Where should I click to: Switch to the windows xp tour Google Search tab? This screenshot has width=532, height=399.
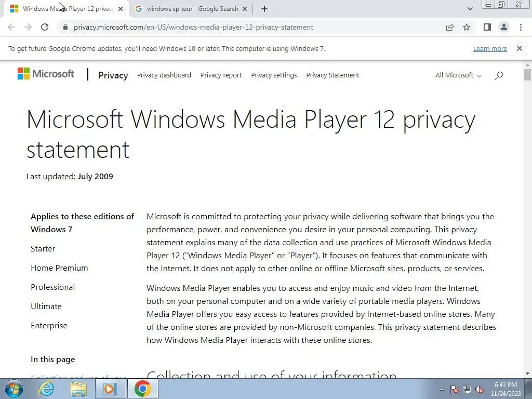[192, 9]
